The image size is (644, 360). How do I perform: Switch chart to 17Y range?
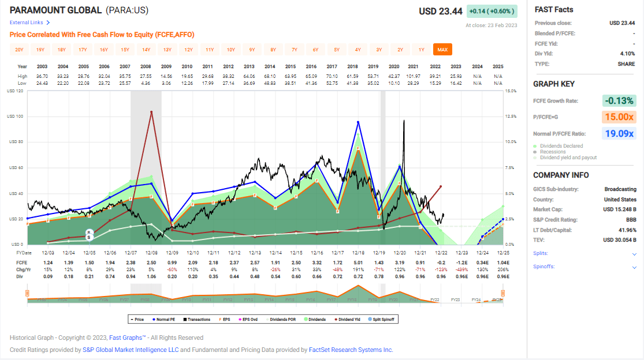(83, 50)
